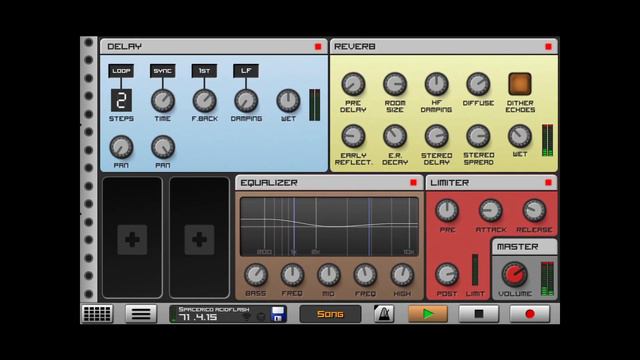Toggle the metronome icon

pyautogui.click(x=384, y=314)
